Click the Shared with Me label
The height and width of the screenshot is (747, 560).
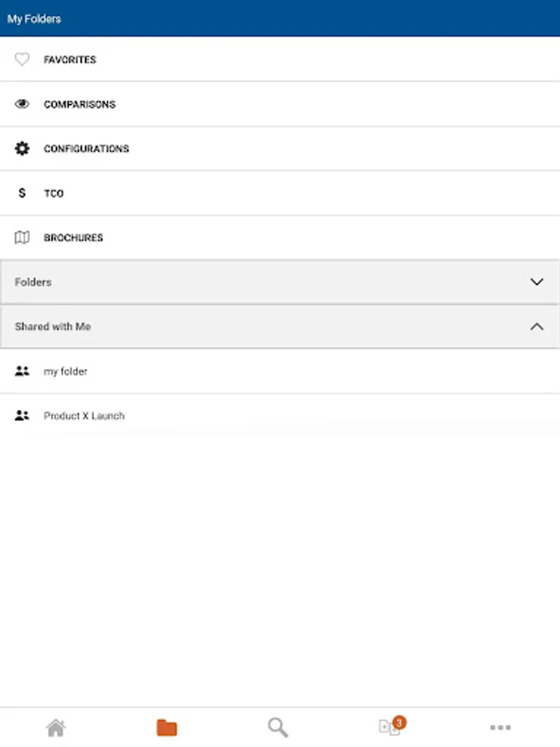53,327
